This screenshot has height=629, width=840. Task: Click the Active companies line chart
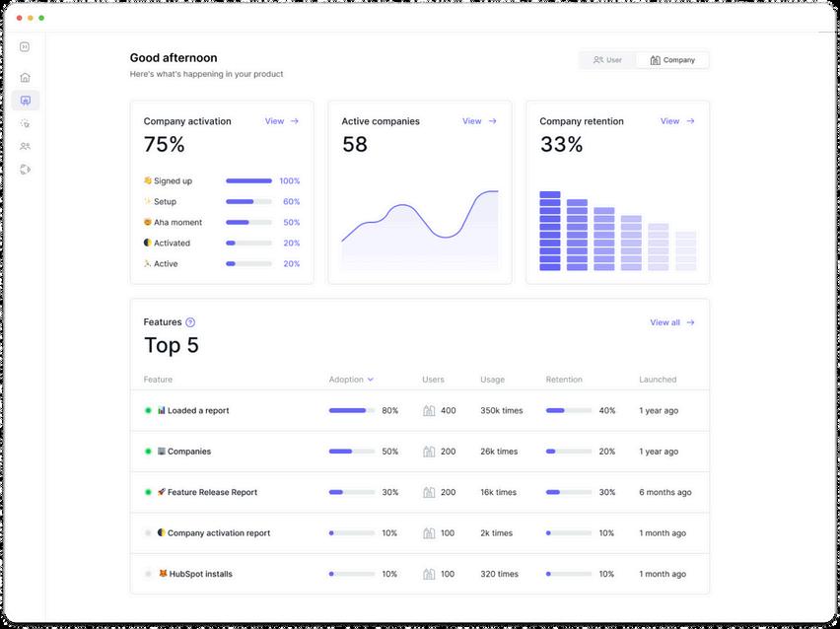pyautogui.click(x=420, y=231)
